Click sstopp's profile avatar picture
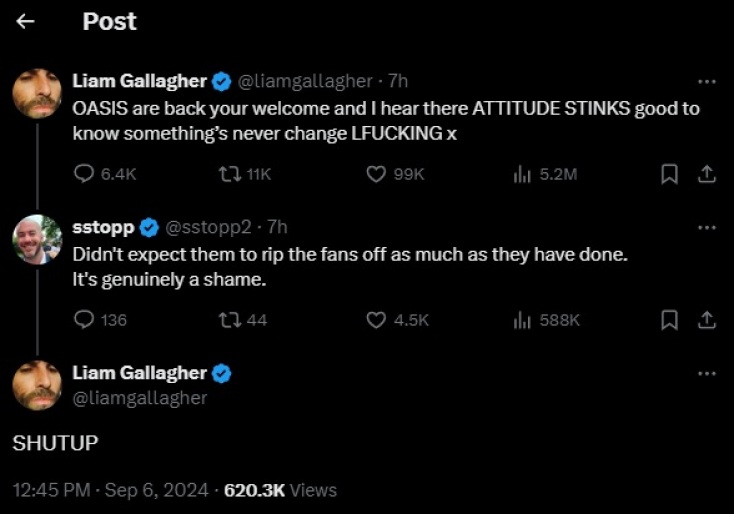This screenshot has width=734, height=514. click(38, 240)
